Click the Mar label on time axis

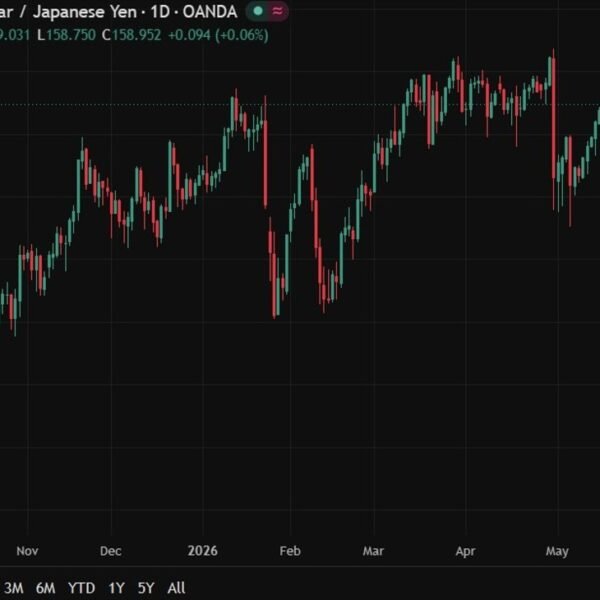(373, 551)
